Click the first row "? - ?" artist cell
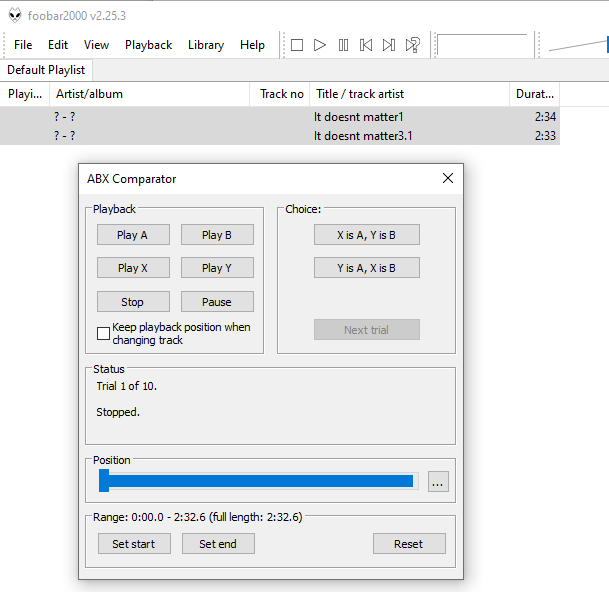 [x=64, y=117]
